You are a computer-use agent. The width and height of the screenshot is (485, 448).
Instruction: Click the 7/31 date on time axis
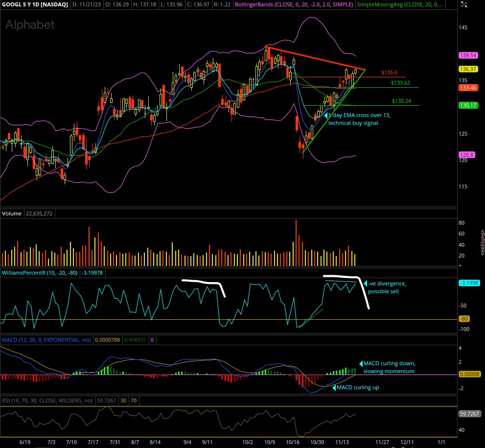pyautogui.click(x=115, y=442)
